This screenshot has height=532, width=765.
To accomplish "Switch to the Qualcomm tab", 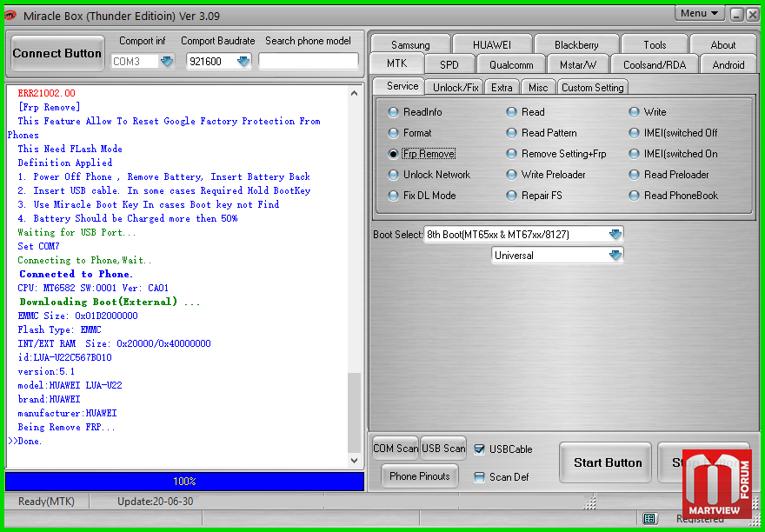I will (x=511, y=64).
